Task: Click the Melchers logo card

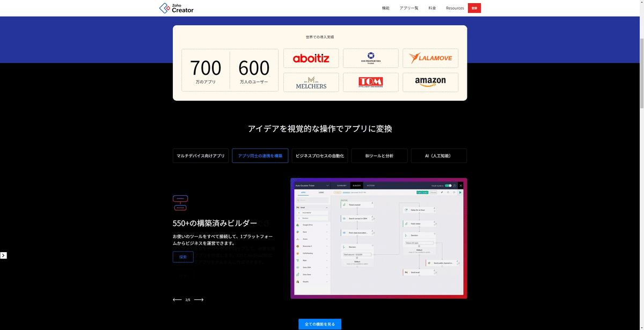Action: [311, 82]
